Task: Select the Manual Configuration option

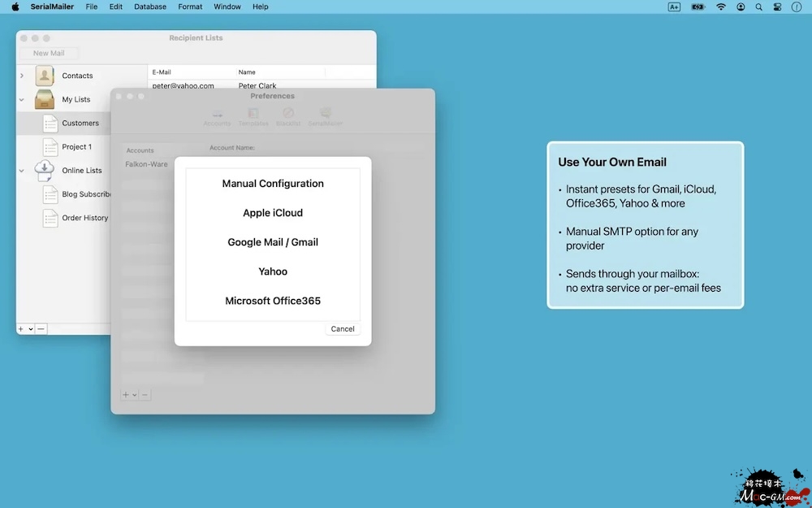Action: [273, 184]
